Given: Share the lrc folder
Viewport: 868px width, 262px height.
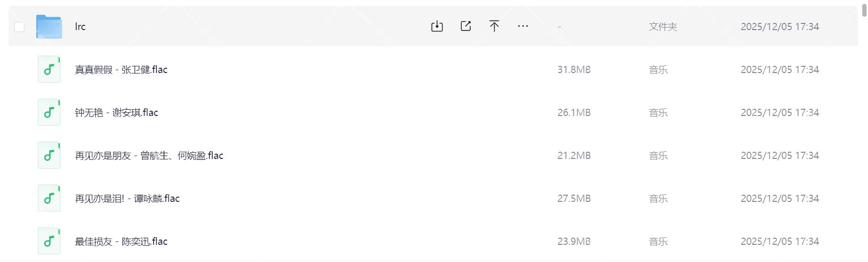Looking at the screenshot, I should pyautogui.click(x=466, y=26).
